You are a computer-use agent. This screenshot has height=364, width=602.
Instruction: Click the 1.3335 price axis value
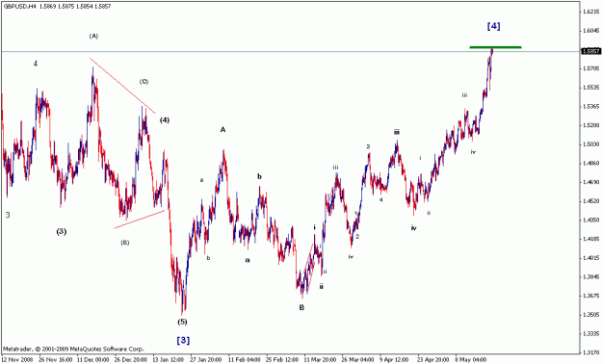coord(591,333)
